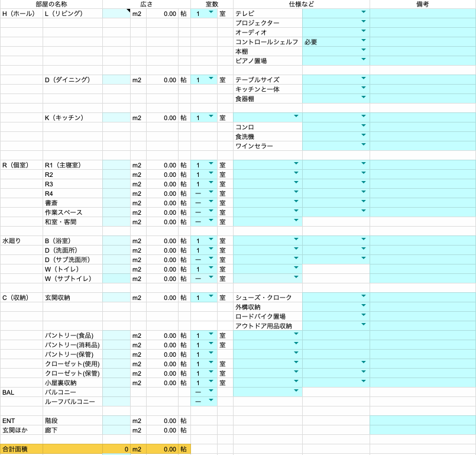
Task: Open room count dropdown for バルコニー
Action: (x=211, y=392)
